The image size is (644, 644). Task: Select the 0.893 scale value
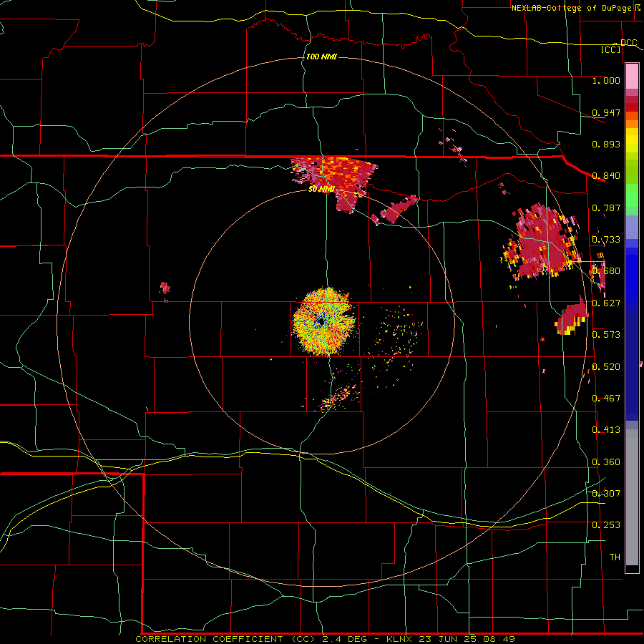pos(606,144)
